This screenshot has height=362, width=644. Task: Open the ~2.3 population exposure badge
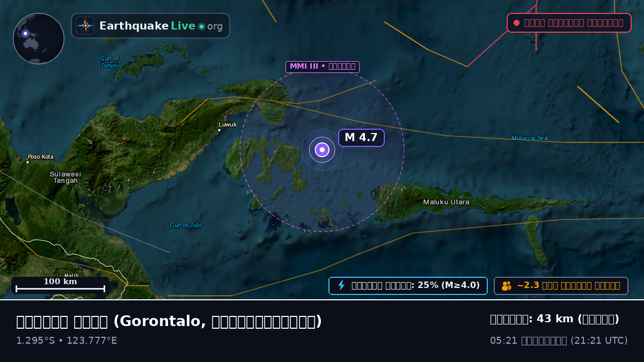point(561,286)
